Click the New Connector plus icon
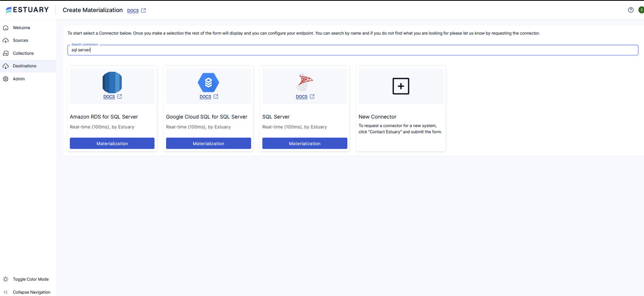This screenshot has height=296, width=644. coord(401,86)
